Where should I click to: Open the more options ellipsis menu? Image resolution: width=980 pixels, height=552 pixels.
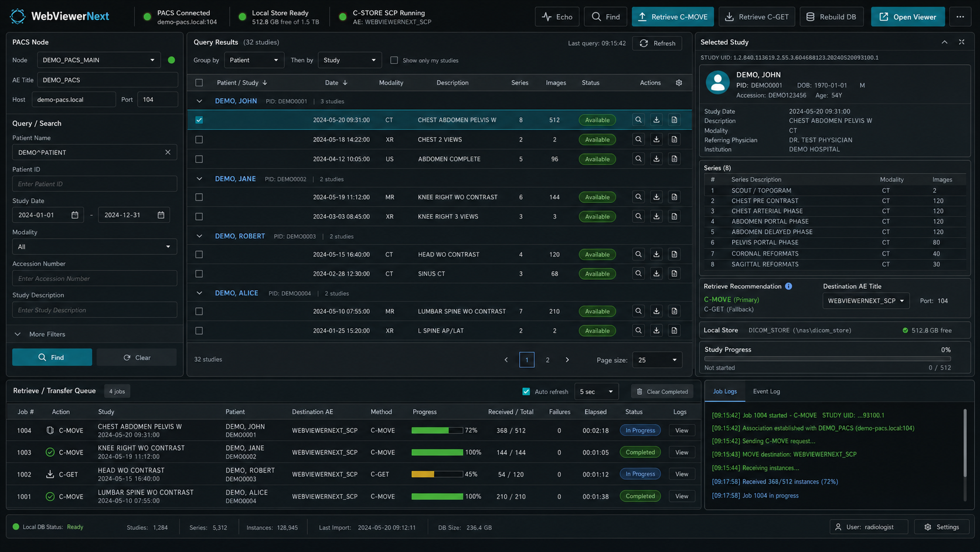click(x=960, y=17)
